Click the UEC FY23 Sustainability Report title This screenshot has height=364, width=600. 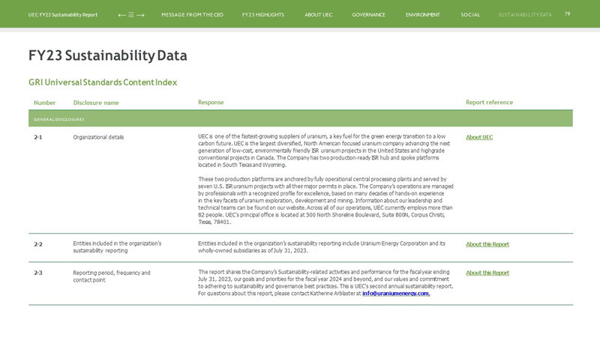coord(63,15)
